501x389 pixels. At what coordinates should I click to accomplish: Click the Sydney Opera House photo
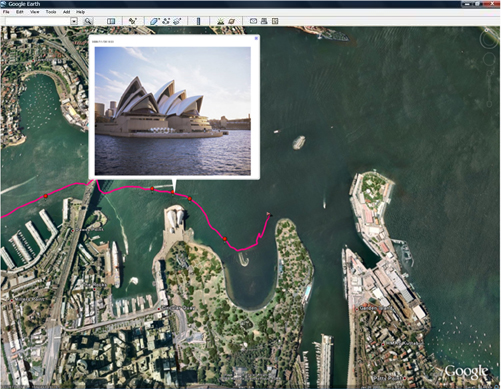click(x=173, y=111)
